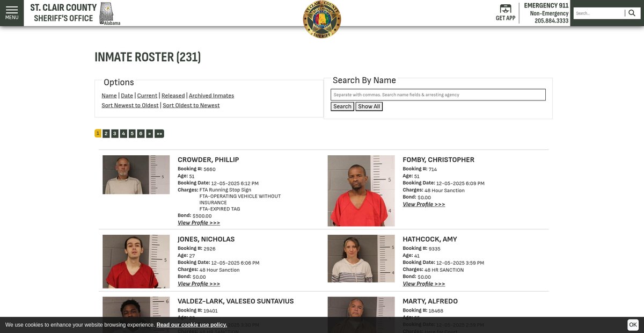Click the Show All button
The height and width of the screenshot is (333, 644).
click(369, 106)
